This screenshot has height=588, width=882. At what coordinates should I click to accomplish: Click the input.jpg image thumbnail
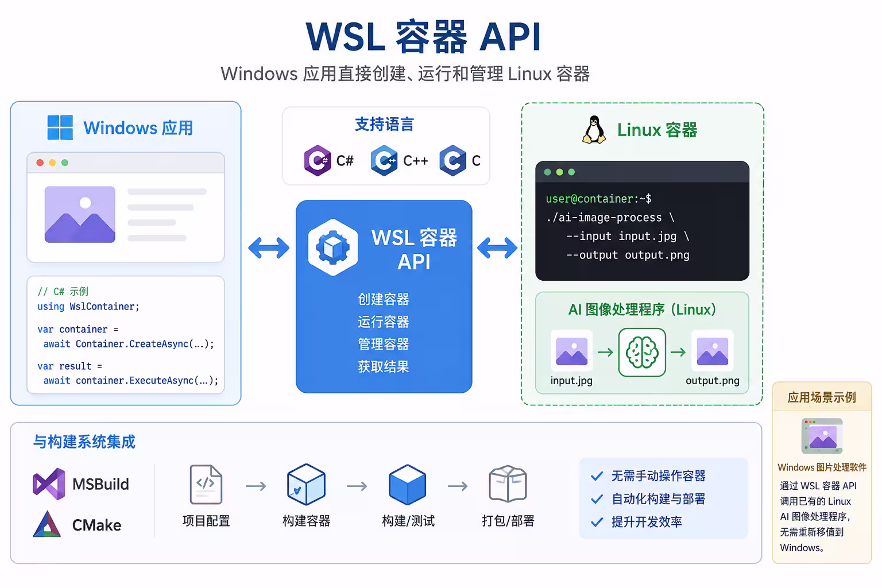coord(571,351)
